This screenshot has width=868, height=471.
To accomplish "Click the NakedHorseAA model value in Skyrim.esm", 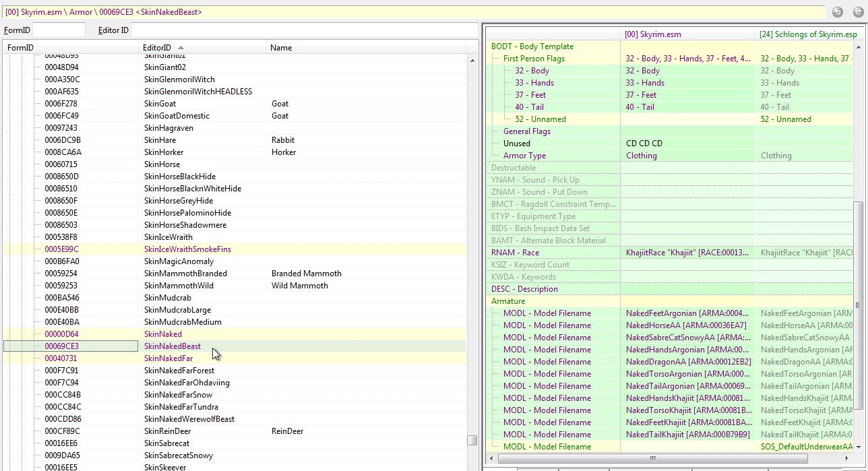I will point(687,325).
